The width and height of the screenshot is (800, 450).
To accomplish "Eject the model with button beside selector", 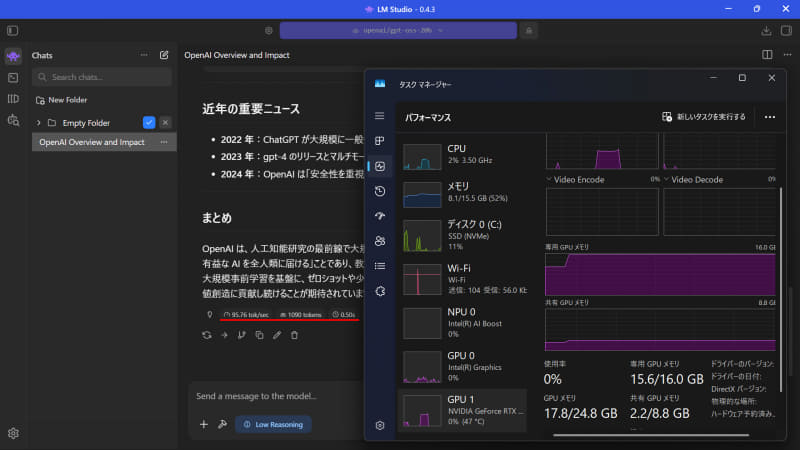I will (529, 31).
